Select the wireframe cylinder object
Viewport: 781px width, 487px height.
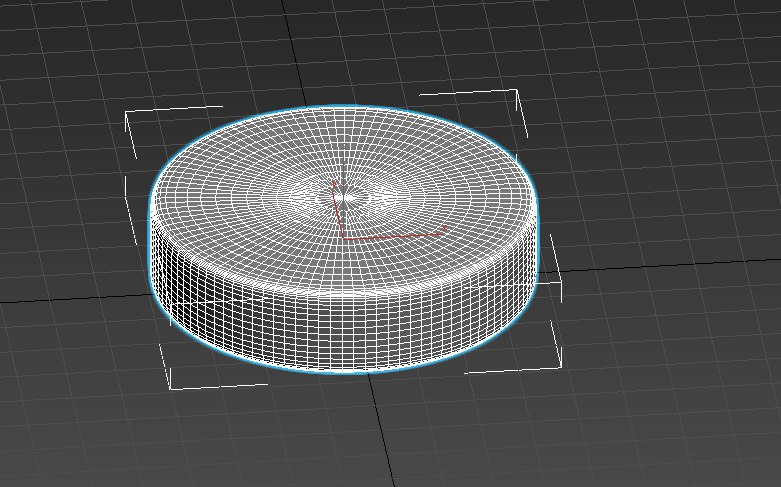coord(344,240)
